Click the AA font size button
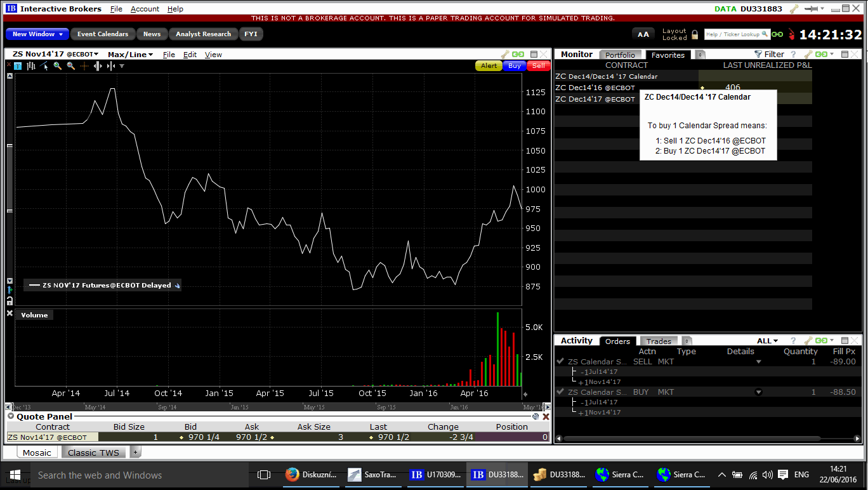This screenshot has height=490, width=868. click(643, 34)
